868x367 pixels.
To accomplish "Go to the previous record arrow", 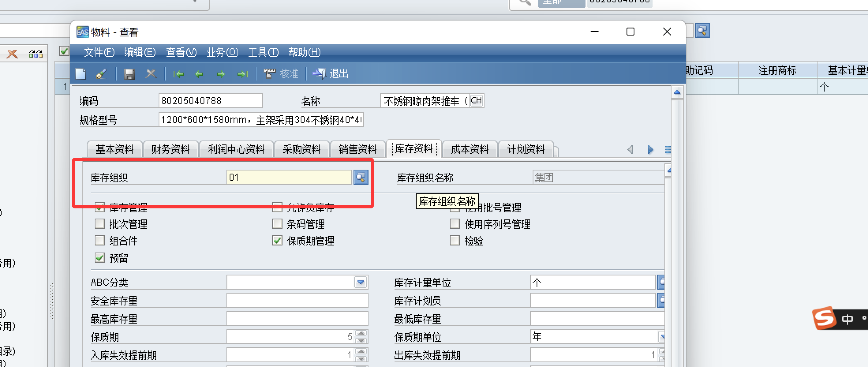I will pos(199,74).
